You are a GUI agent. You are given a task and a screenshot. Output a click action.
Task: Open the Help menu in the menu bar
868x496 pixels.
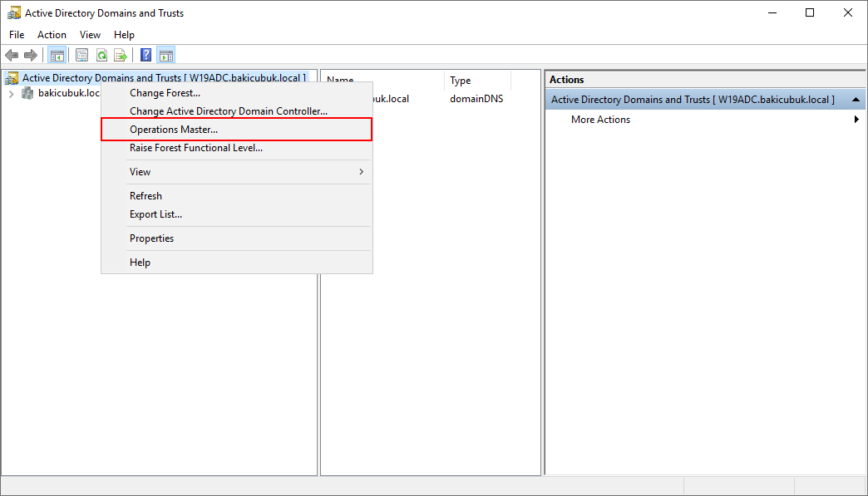coord(124,35)
